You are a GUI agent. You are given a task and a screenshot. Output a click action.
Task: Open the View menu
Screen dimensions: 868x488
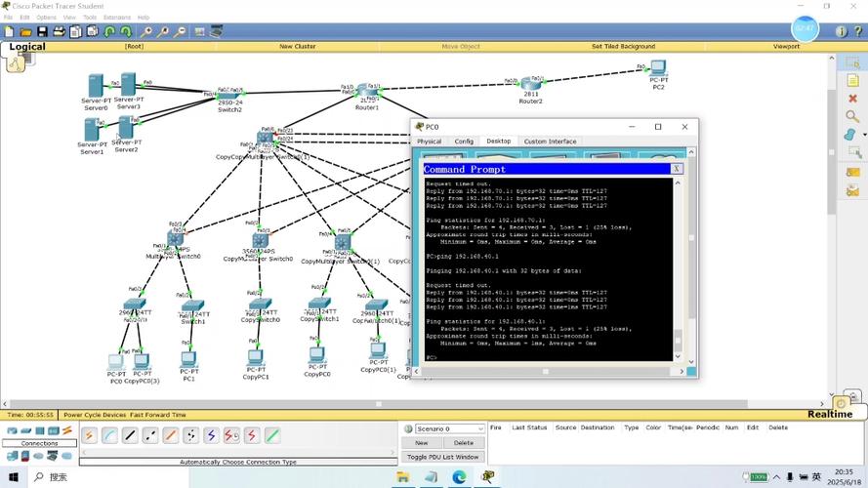[x=69, y=18]
